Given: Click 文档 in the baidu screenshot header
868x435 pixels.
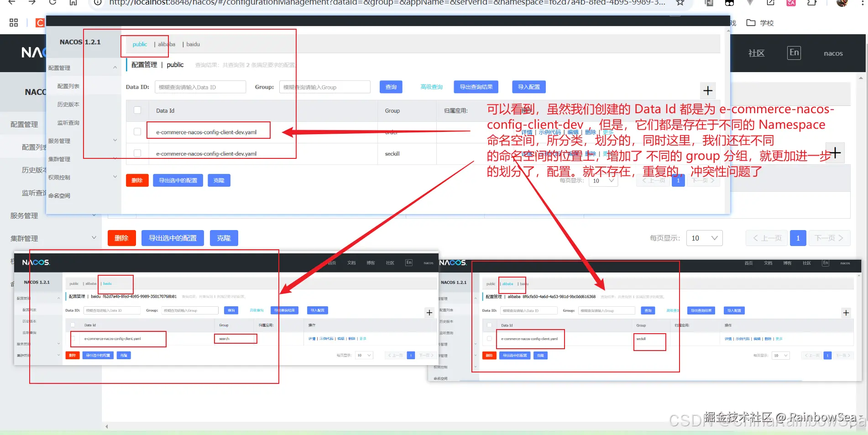Looking at the screenshot, I should [351, 262].
